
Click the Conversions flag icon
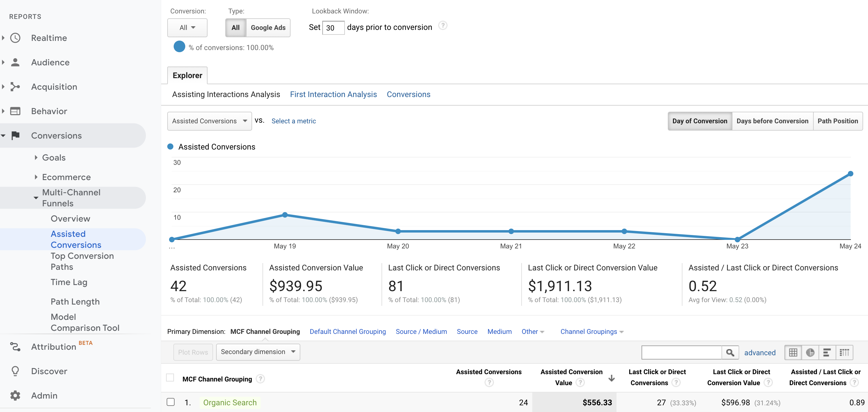pos(15,136)
